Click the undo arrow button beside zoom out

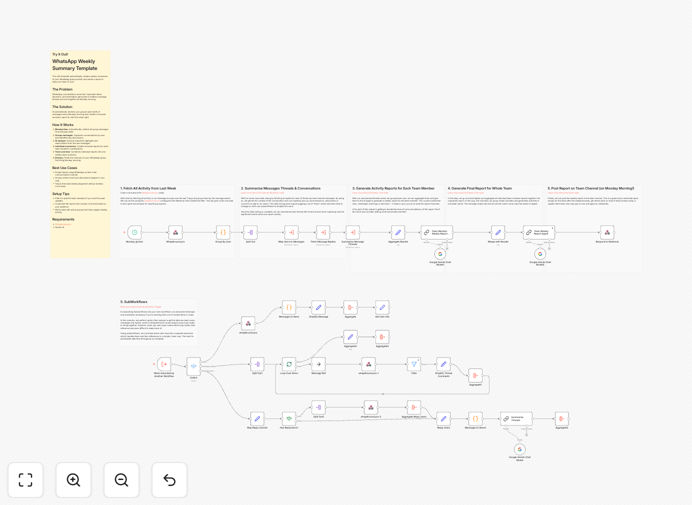169,479
